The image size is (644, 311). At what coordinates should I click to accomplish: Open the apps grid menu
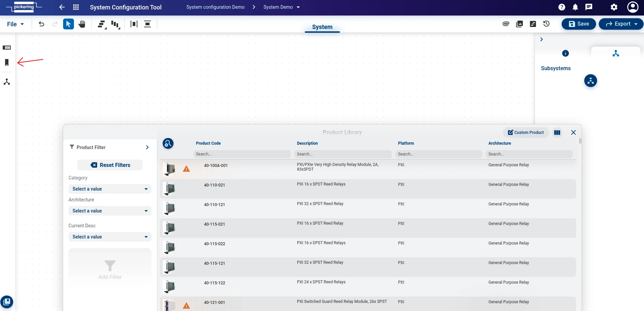pos(76,7)
